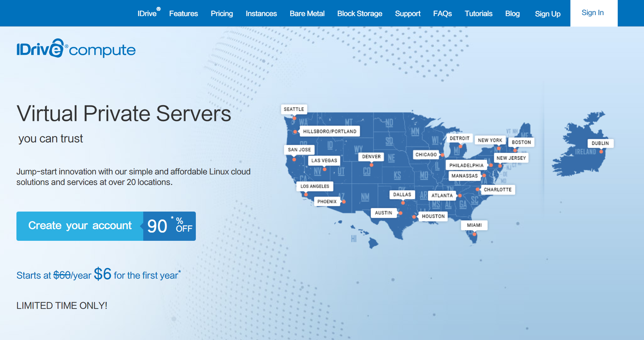Click the orange Dallas location dot

click(403, 203)
